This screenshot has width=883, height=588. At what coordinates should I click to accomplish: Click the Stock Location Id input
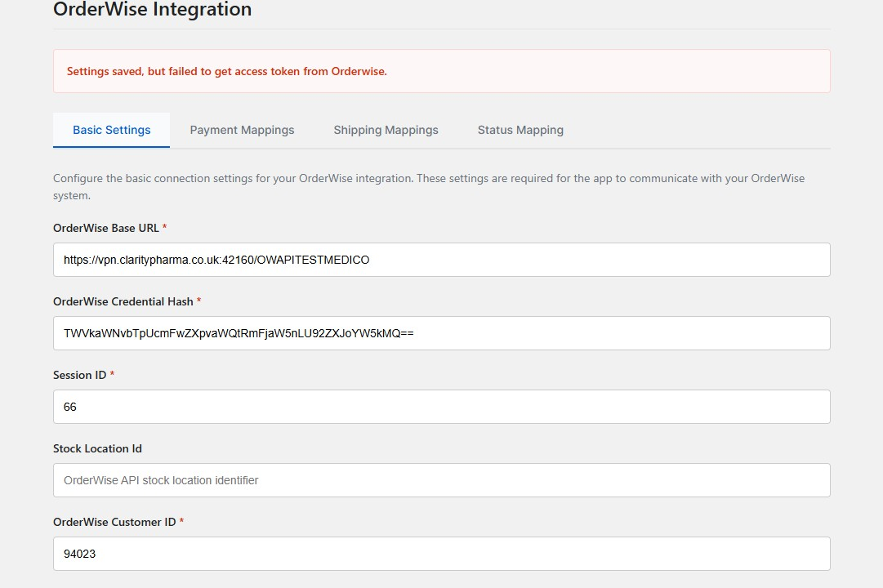coord(441,480)
